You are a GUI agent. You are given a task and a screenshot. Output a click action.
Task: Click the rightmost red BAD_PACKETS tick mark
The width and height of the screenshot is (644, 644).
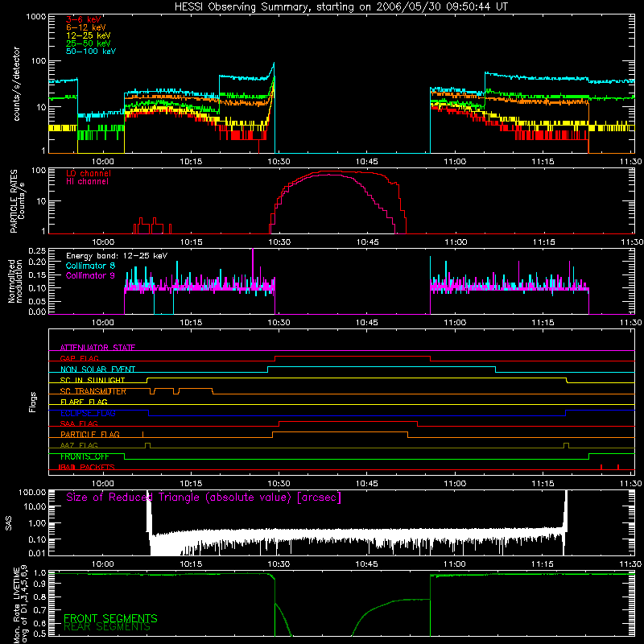coord(618,467)
